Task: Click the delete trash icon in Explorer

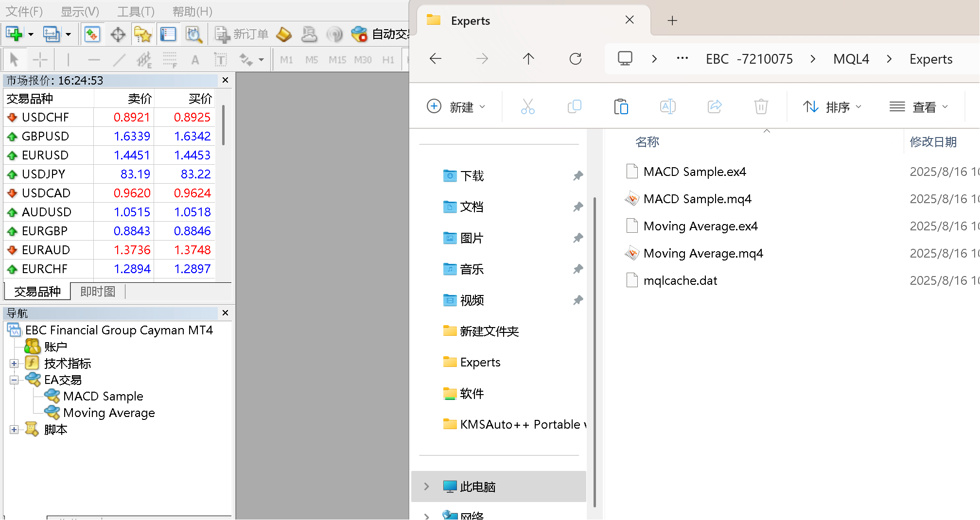Action: (761, 106)
